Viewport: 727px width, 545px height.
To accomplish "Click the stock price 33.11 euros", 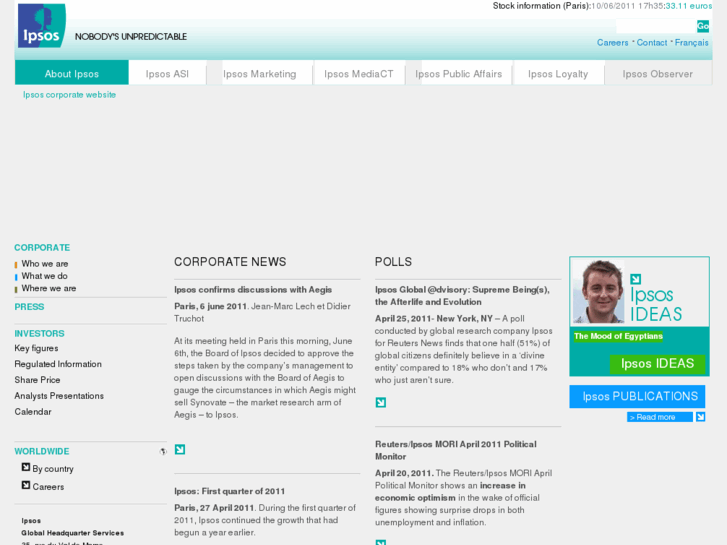I will (x=689, y=6).
